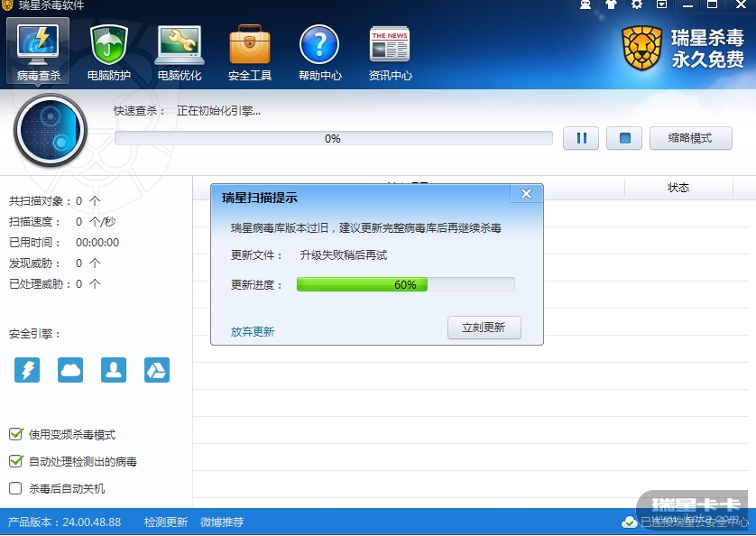Minimize the Rising antivirus window

pyautogui.click(x=687, y=5)
